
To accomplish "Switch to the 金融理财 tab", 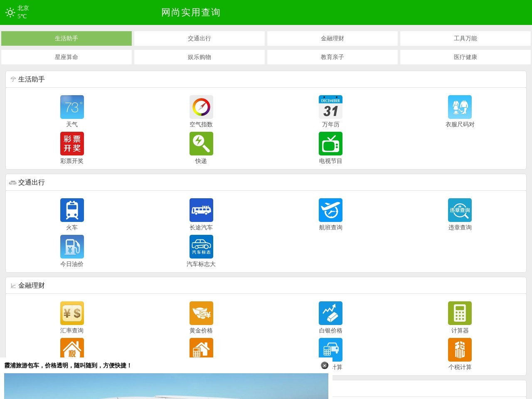I will (x=332, y=38).
